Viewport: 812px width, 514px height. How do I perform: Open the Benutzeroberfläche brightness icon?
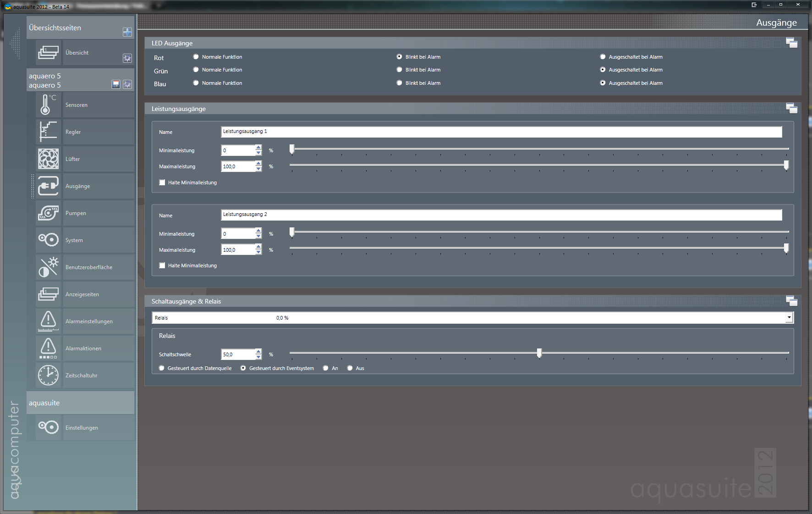48,267
